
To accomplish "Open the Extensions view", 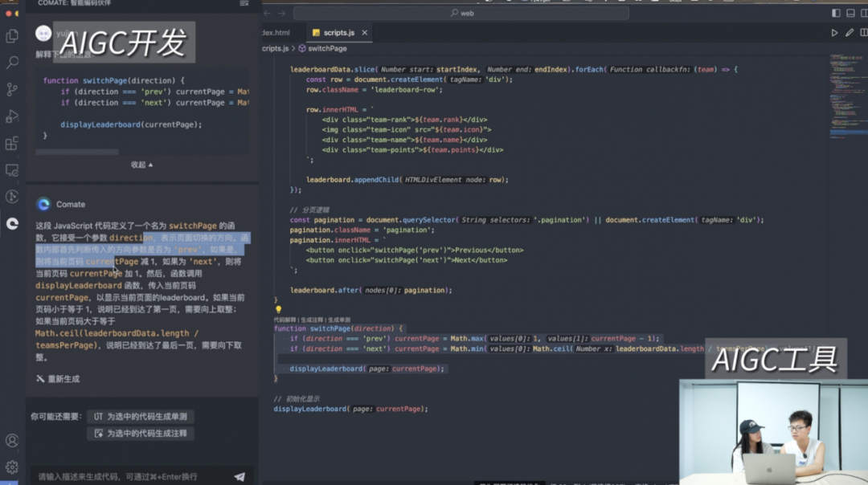I will 12,144.
